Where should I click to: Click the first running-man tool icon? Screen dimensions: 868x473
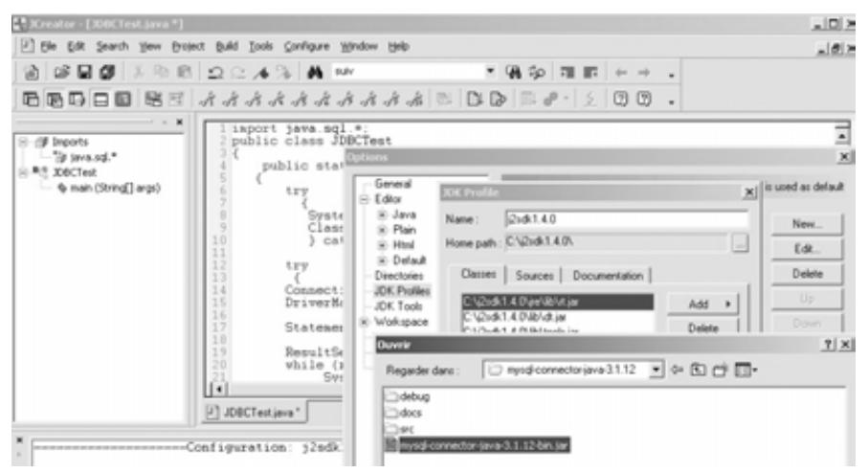click(x=207, y=100)
